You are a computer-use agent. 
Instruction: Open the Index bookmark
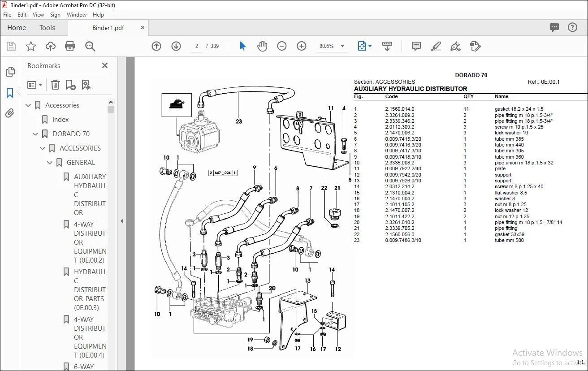click(61, 120)
